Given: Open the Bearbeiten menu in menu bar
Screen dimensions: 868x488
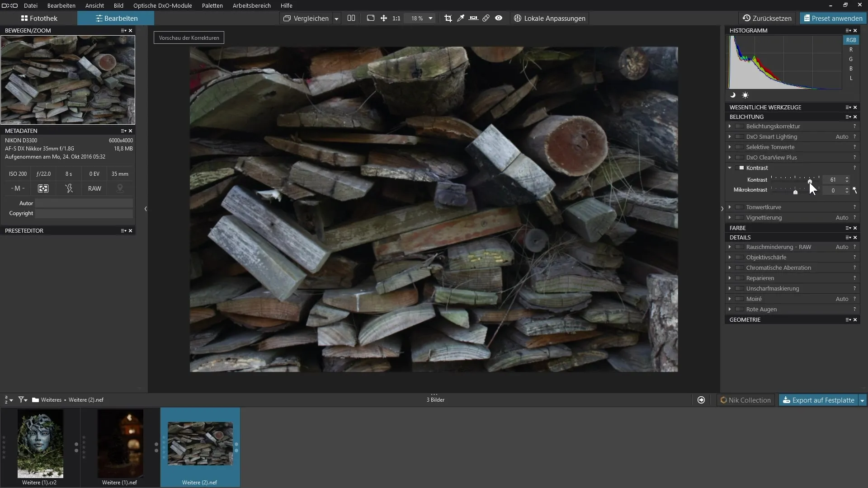Looking at the screenshot, I should [x=61, y=6].
